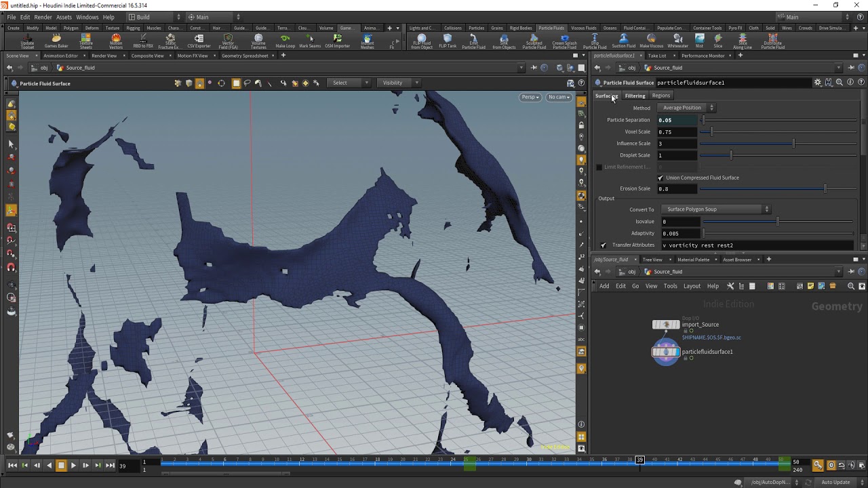The height and width of the screenshot is (488, 868).
Task: Toggle the Transfer Attributes checkbox
Action: [604, 245]
